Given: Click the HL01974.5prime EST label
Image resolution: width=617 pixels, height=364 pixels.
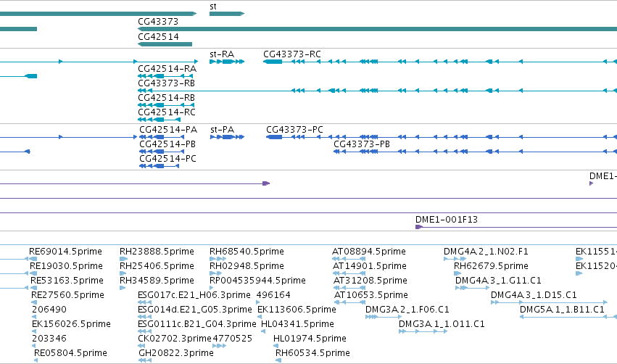Looking at the screenshot, I should click(310, 339).
